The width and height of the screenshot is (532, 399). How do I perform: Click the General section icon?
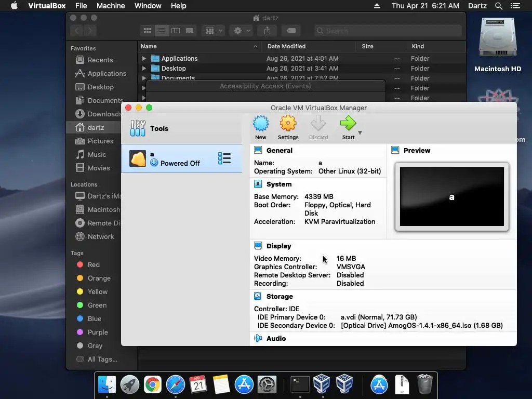(x=258, y=150)
